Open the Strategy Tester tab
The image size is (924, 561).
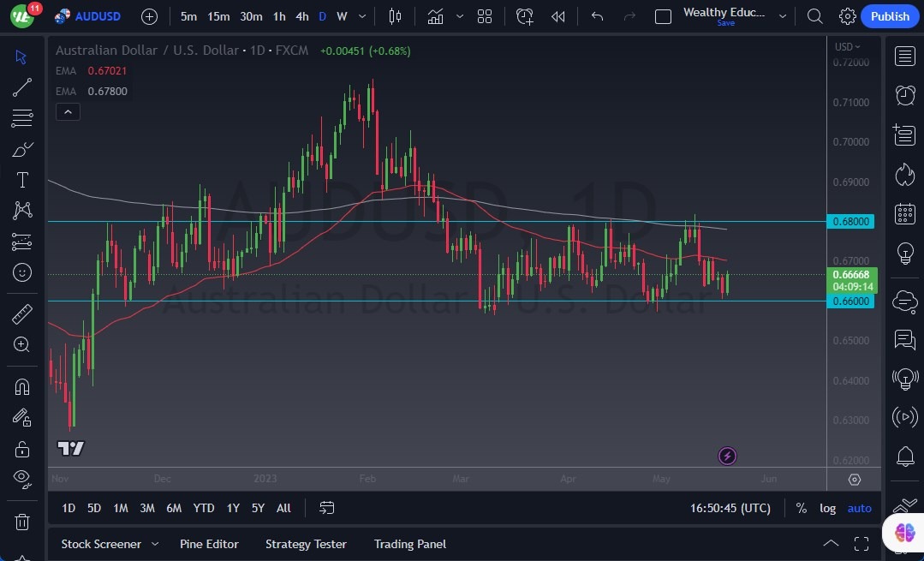coord(306,544)
